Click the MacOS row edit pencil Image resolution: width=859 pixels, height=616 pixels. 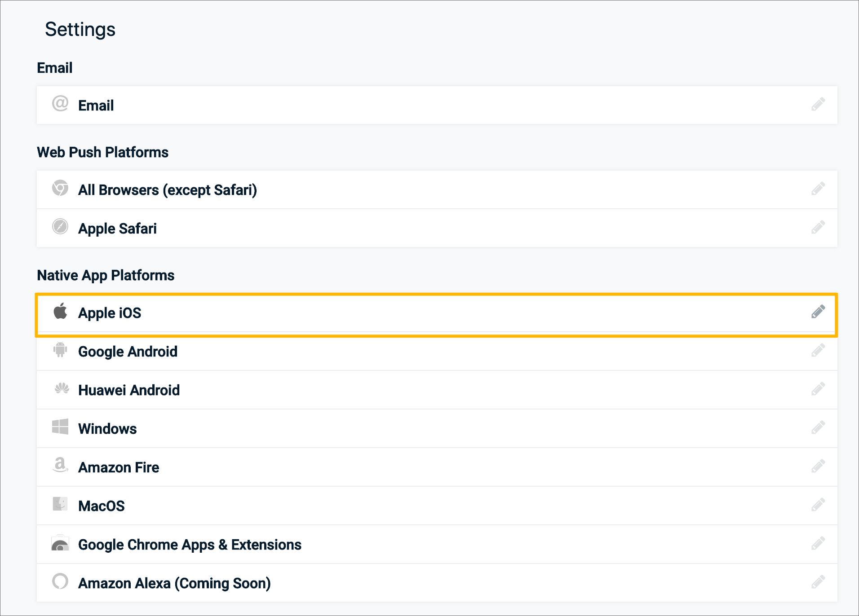[x=818, y=505]
